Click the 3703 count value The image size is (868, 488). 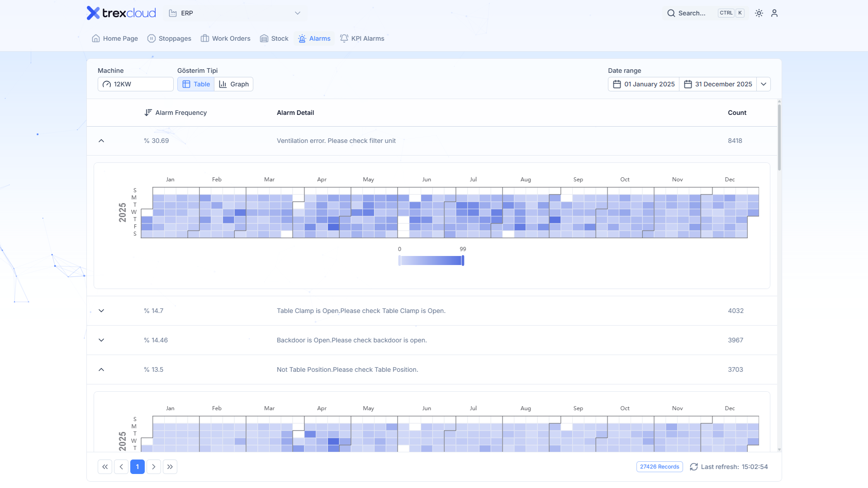[x=735, y=370]
